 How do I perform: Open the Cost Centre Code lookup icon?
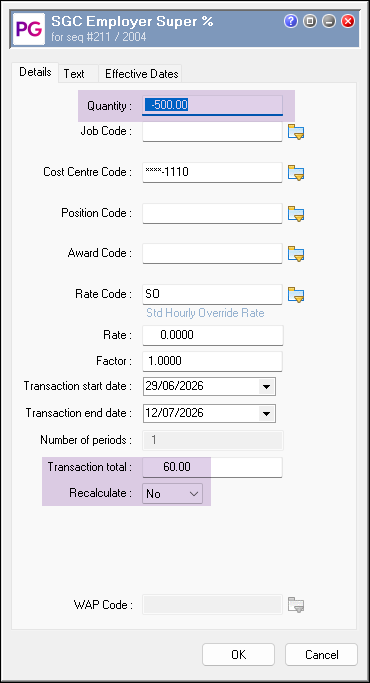click(x=296, y=172)
